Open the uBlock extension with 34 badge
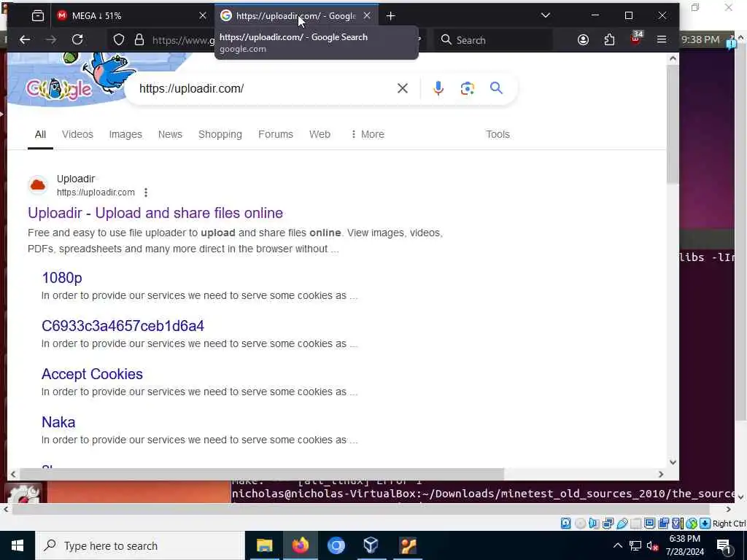This screenshot has width=747, height=560. [636, 39]
